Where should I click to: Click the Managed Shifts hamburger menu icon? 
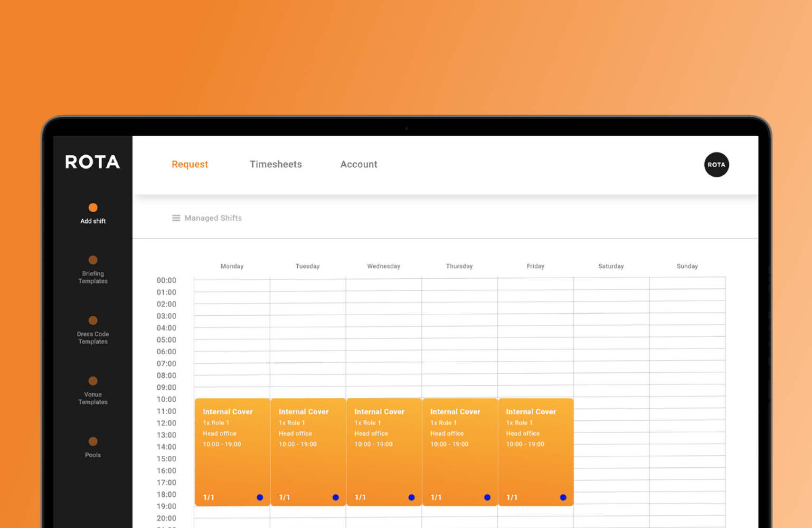tap(176, 218)
